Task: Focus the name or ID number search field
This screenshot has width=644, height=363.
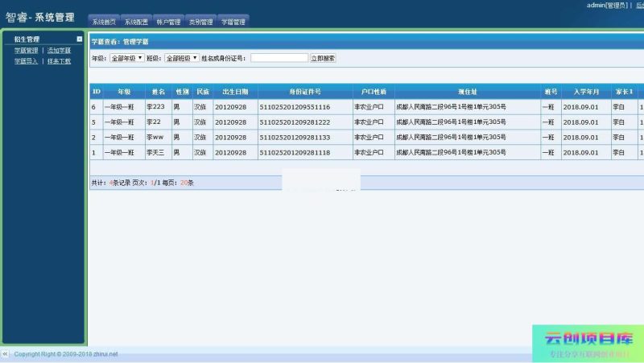Action: coord(279,58)
